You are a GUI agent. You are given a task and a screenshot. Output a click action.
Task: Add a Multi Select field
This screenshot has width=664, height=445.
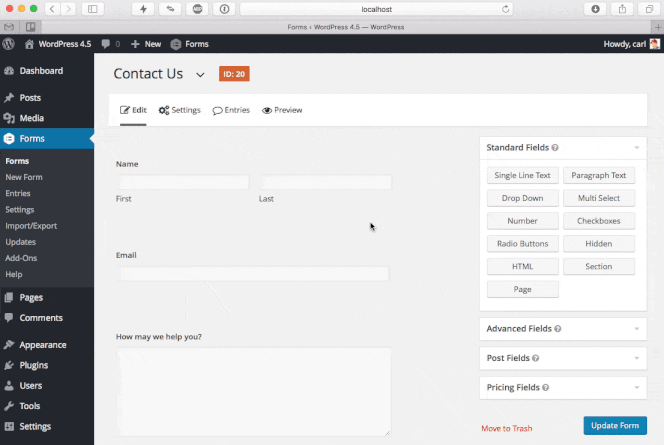599,198
